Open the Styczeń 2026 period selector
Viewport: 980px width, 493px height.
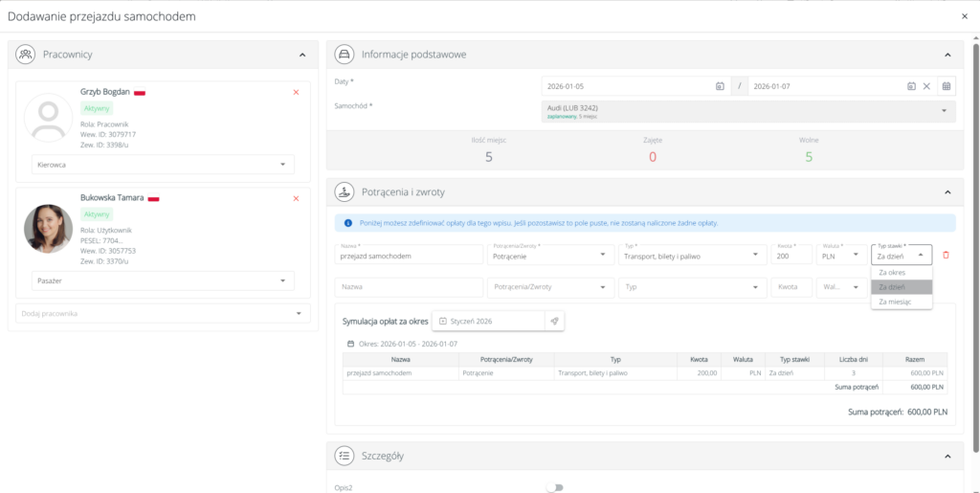[488, 321]
